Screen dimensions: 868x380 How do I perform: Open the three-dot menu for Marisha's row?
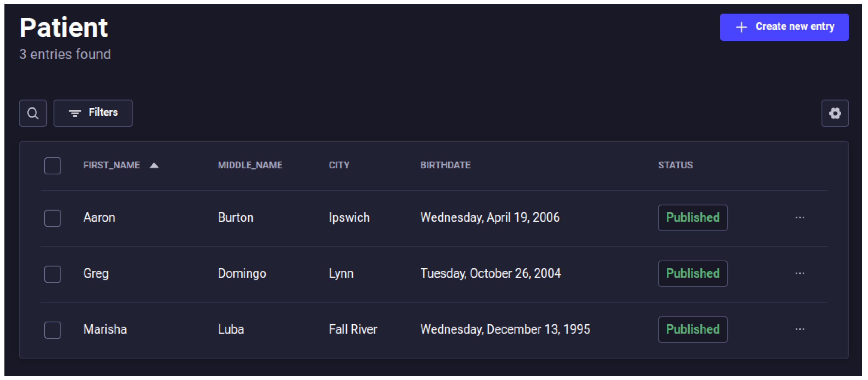800,329
